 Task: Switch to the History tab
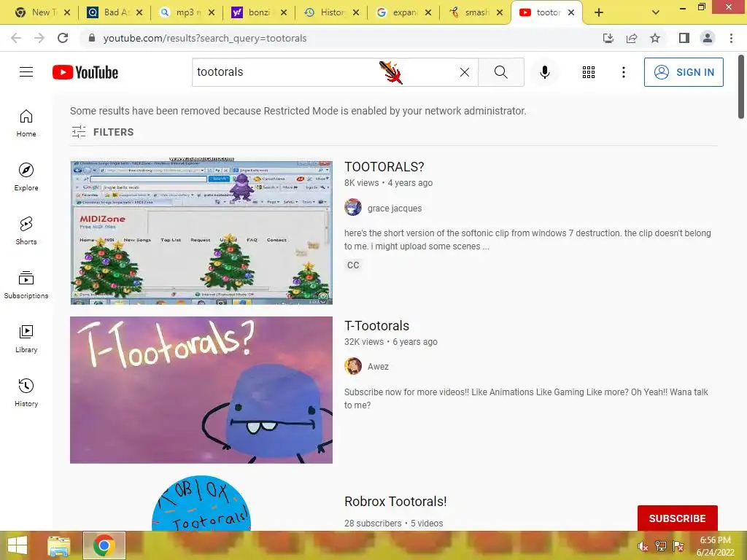pyautogui.click(x=331, y=12)
